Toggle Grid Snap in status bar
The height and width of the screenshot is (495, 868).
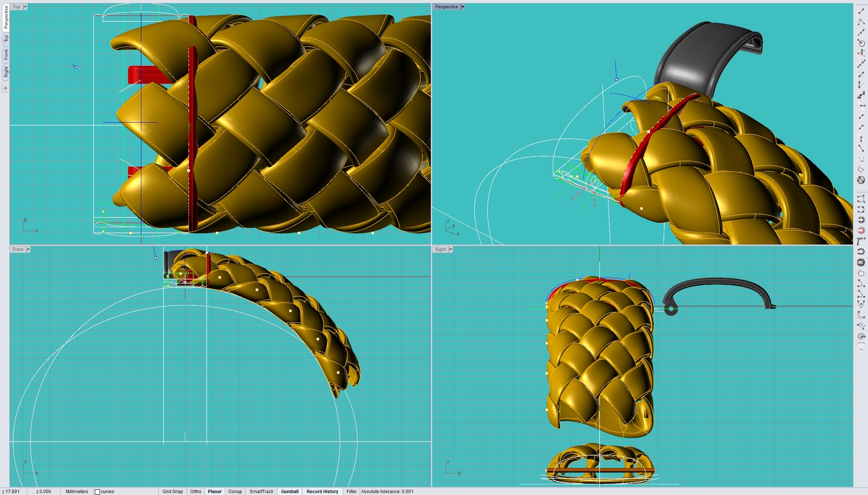[172, 491]
